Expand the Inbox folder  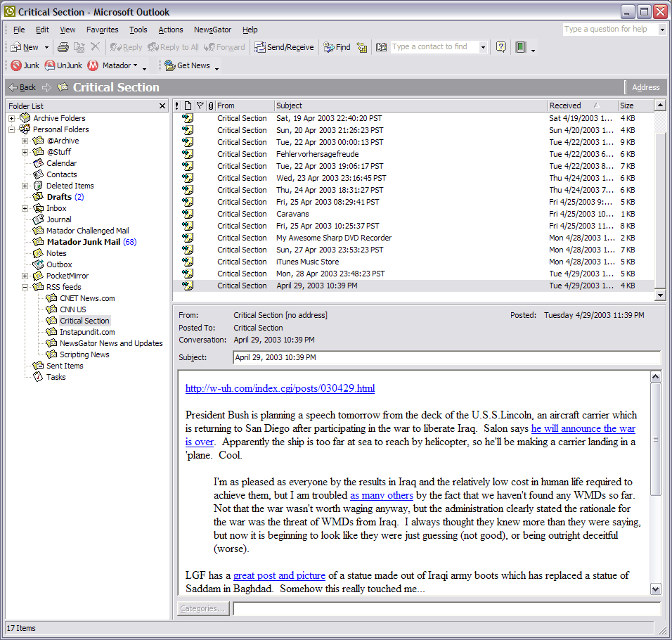pyautogui.click(x=25, y=208)
